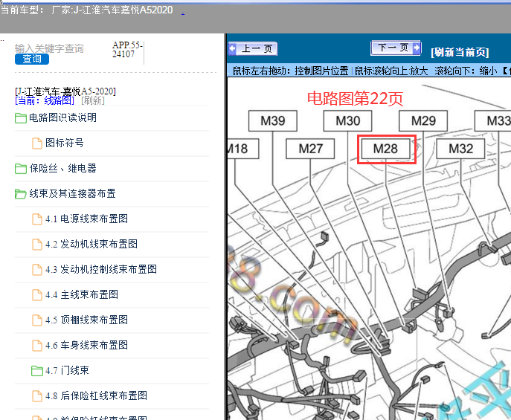This screenshot has height=420, width=511.
Task: Open 4.6 车身线束布置图
Action: point(87,345)
